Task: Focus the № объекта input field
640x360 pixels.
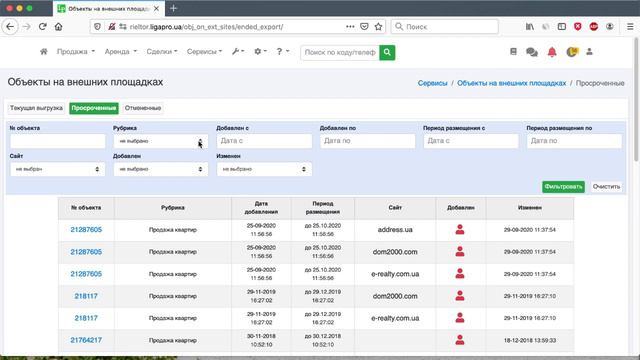Action: 57,141
